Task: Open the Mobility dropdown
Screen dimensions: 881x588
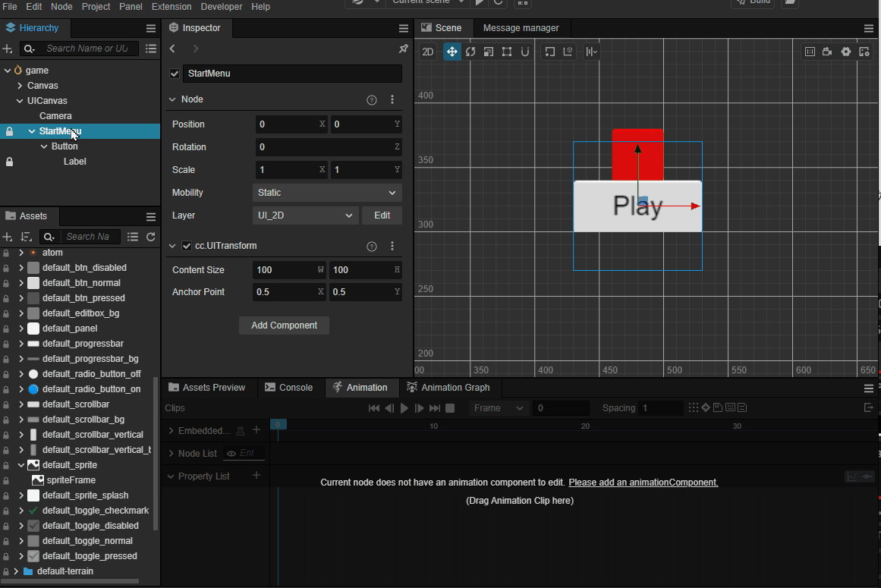Action: [327, 193]
